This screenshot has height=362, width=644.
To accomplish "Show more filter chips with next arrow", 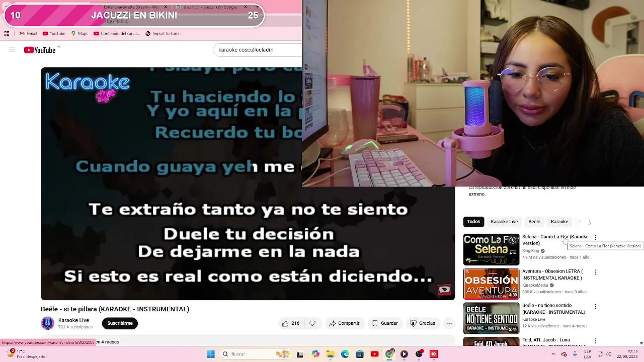I will [590, 222].
